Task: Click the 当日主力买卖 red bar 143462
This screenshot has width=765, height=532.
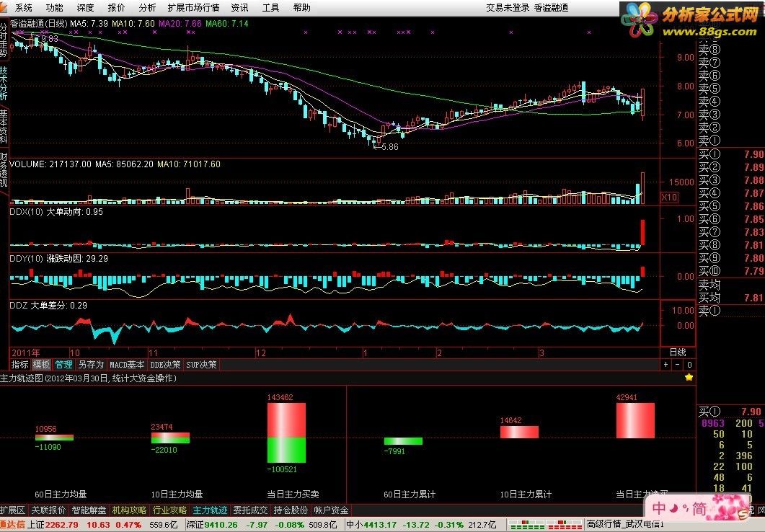Action: click(x=286, y=420)
